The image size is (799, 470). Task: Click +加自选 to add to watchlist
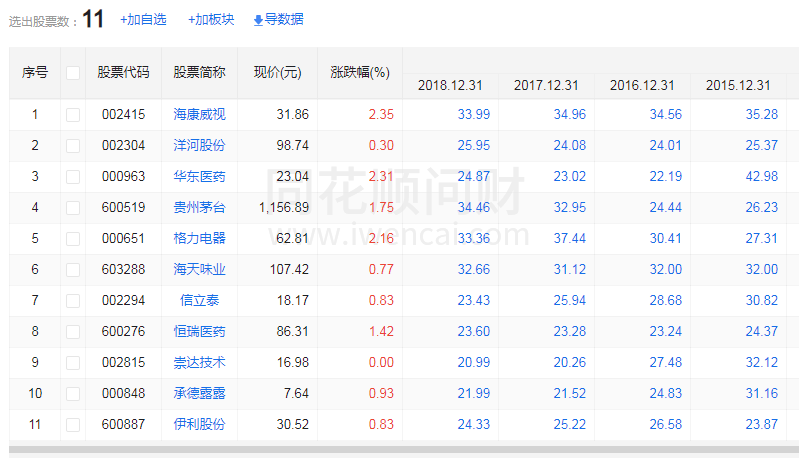click(143, 20)
